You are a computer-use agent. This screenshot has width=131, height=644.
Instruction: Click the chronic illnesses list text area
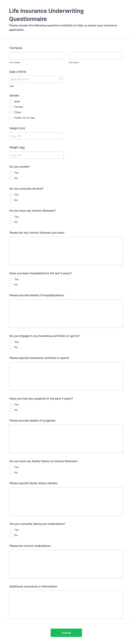tap(66, 251)
